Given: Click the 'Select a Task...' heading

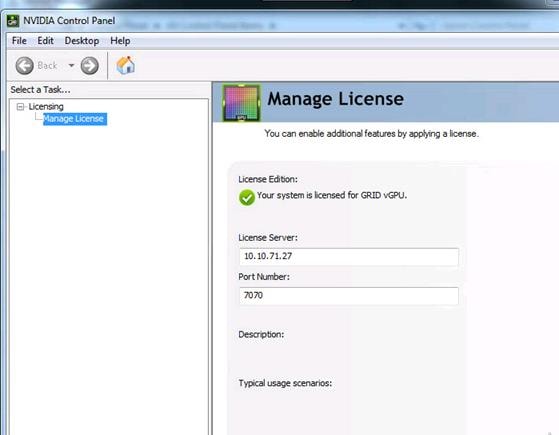Looking at the screenshot, I should [x=40, y=90].
